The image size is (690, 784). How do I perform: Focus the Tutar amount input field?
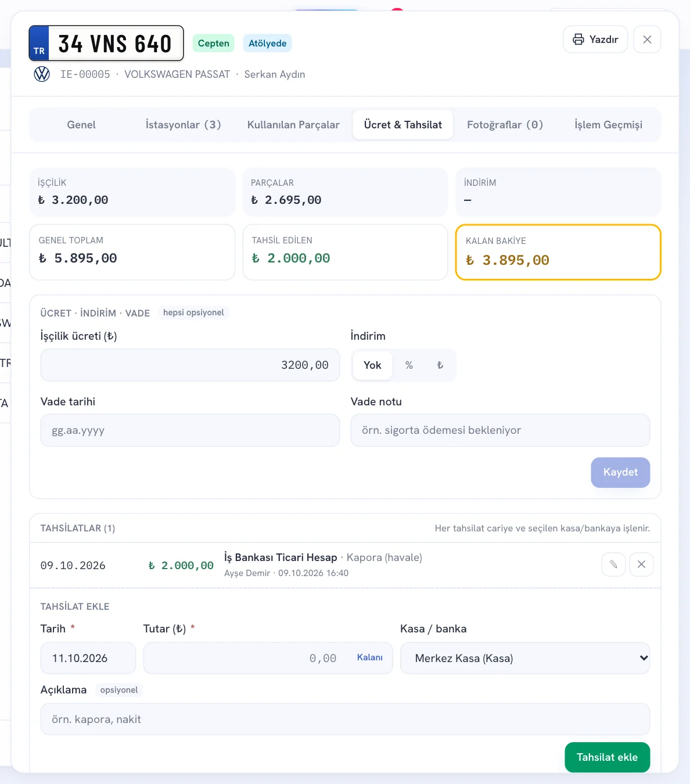click(x=268, y=658)
